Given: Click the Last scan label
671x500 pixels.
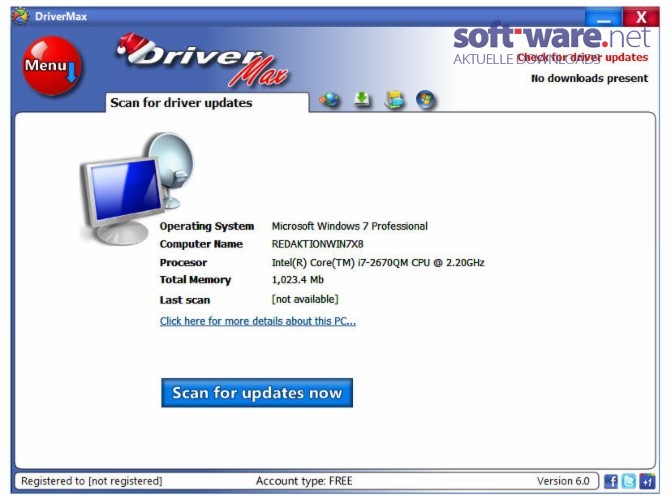Looking at the screenshot, I should click(185, 300).
